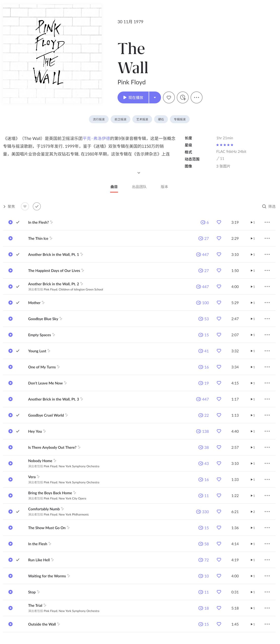The image size is (280, 644).
Task: Toggle the checkmark on In the Flesh?
Action: (18, 222)
